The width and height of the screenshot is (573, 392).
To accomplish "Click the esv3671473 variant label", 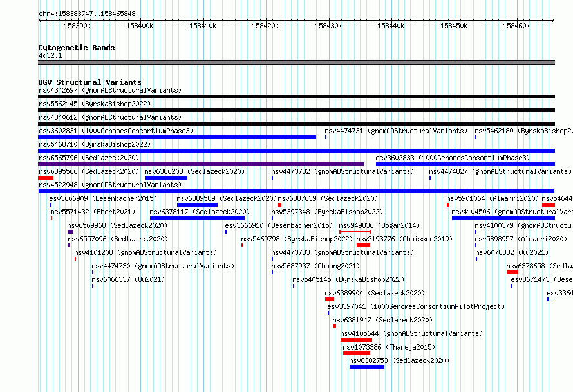I will pos(541,279).
